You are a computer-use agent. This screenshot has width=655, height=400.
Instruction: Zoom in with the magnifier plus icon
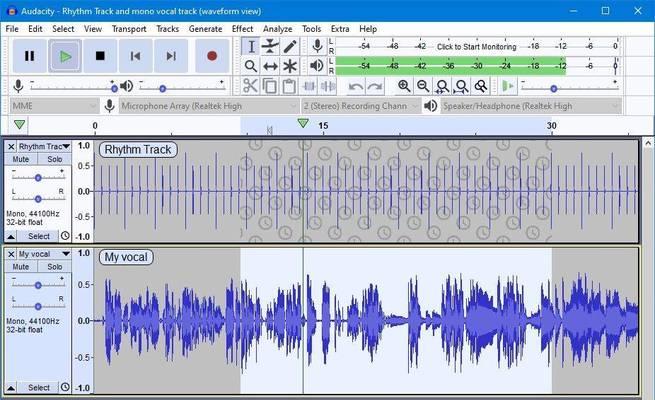click(404, 86)
